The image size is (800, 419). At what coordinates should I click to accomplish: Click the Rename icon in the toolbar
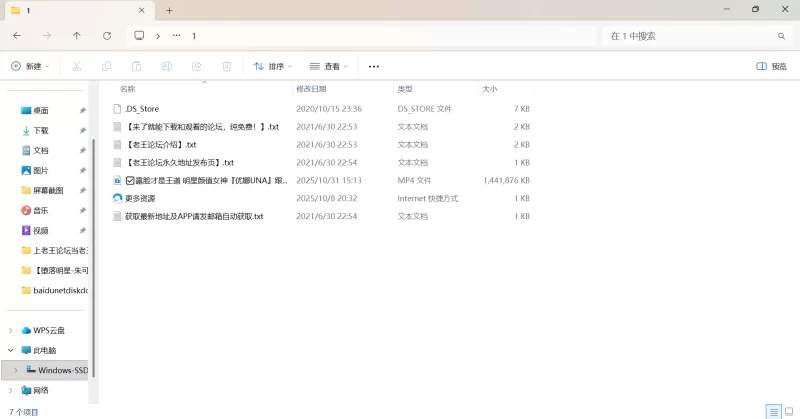tap(167, 66)
